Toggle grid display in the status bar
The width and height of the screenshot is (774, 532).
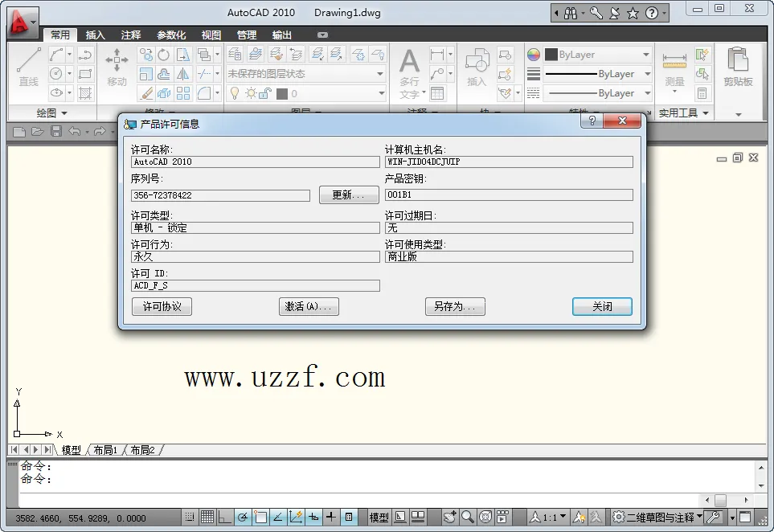pos(207,518)
